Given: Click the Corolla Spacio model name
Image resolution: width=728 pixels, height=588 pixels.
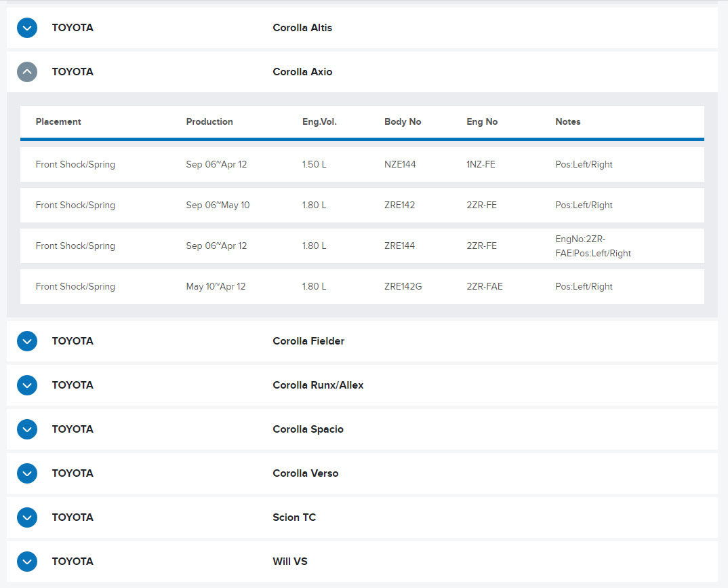Looking at the screenshot, I should click(308, 429).
